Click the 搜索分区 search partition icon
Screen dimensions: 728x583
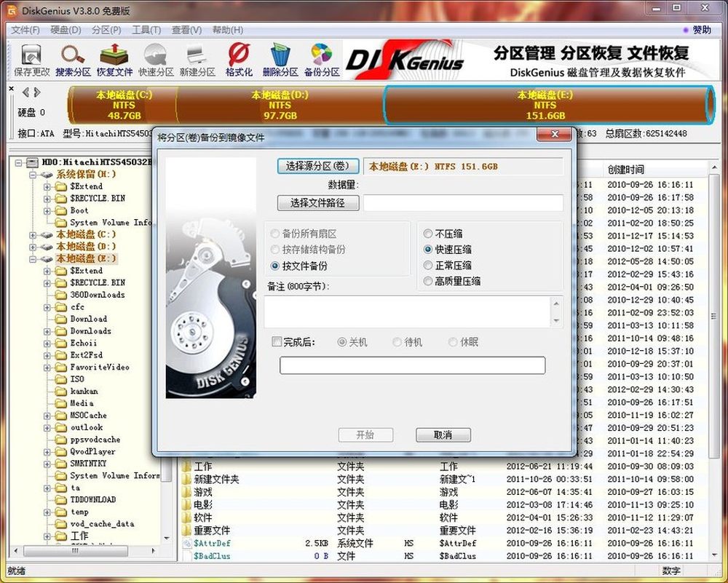tap(73, 60)
